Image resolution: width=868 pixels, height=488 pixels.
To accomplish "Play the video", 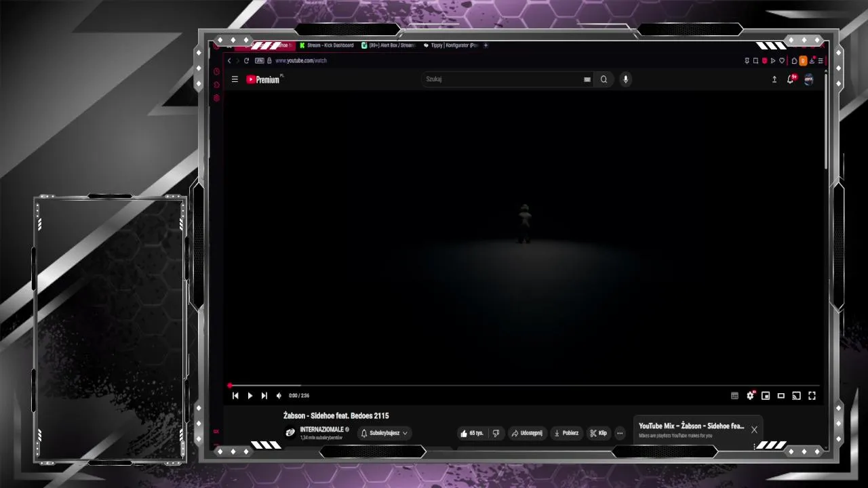I will [250, 396].
